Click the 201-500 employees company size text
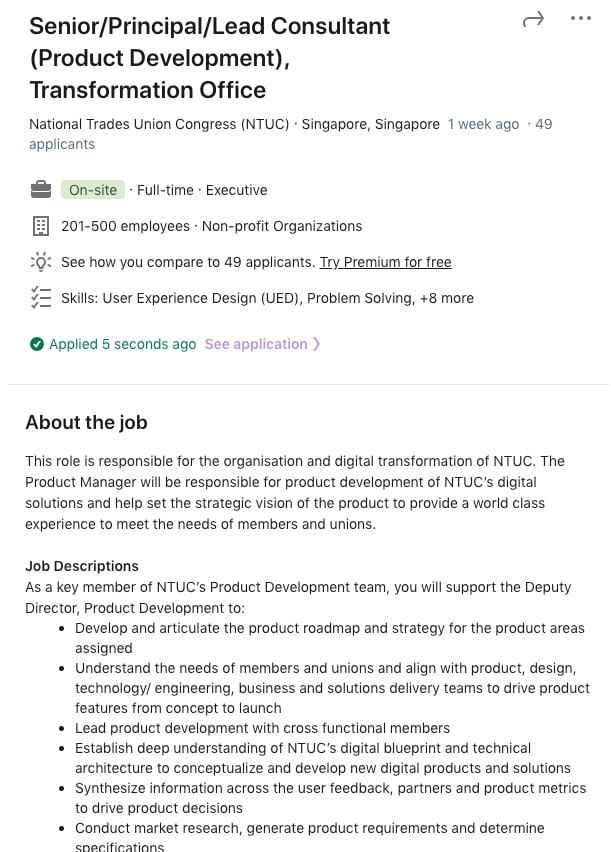 (125, 226)
